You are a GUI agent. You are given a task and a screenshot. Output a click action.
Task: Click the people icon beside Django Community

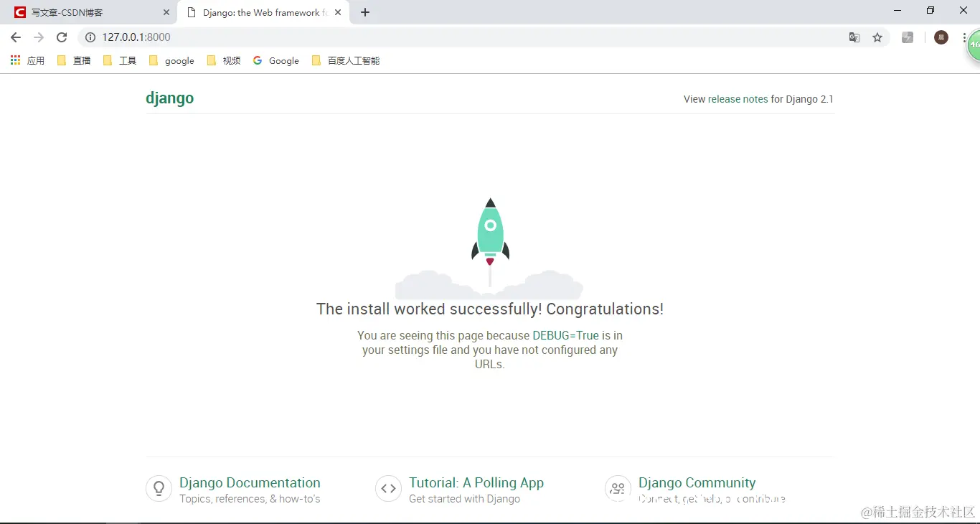618,489
